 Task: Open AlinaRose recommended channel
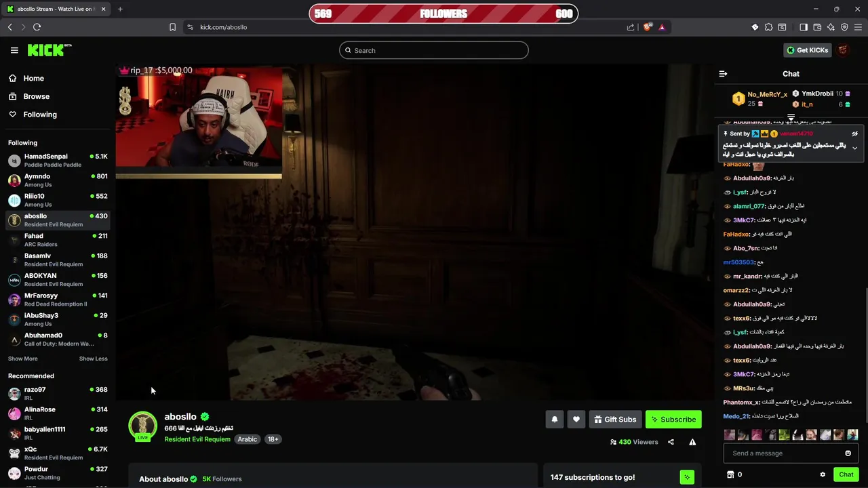tap(58, 413)
